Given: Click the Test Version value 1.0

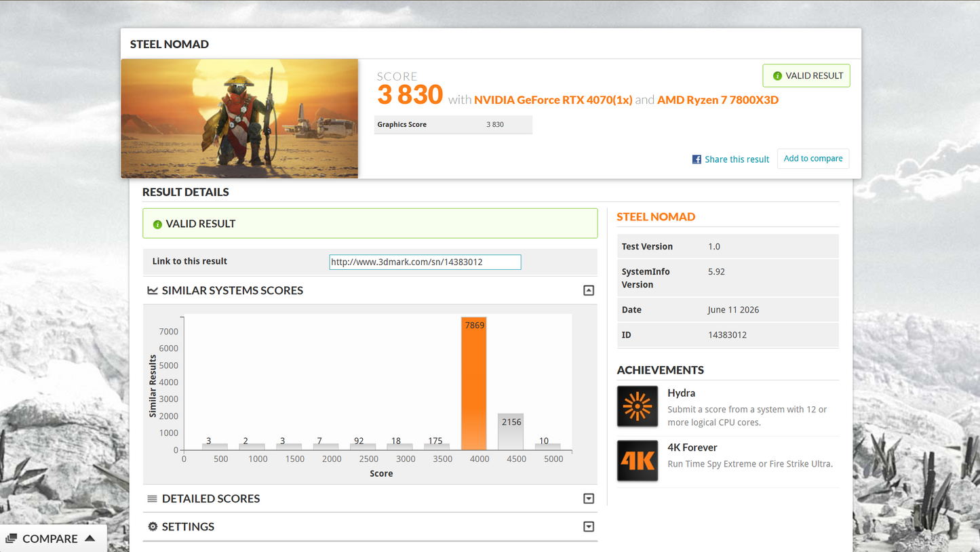Looking at the screenshot, I should click(x=714, y=247).
